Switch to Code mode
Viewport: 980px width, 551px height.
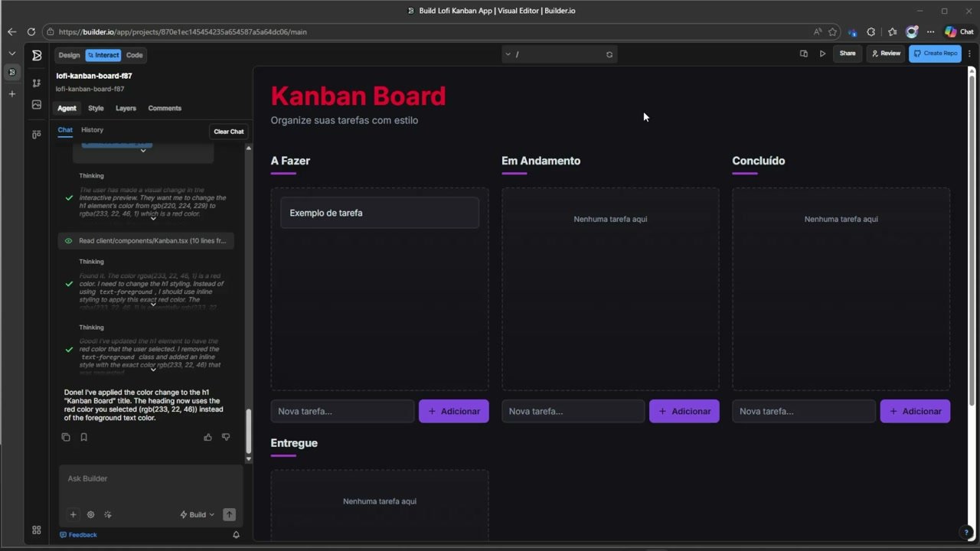135,55
